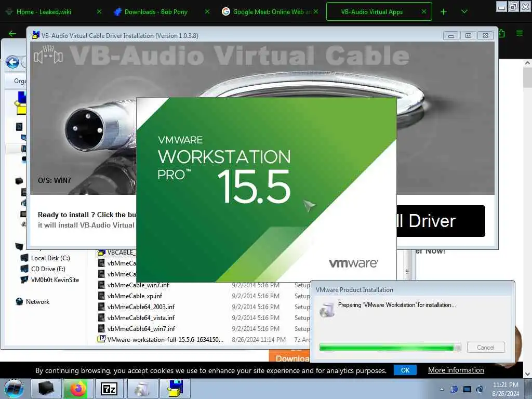Click the flag tray icon
This screenshot has width=532, height=399.
[x=454, y=389]
